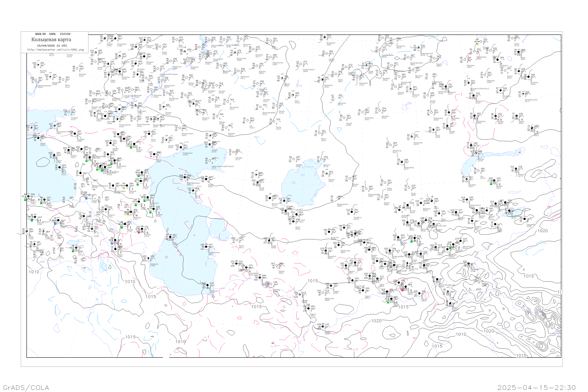
Task: Click the yellow square near Грозный station
Action: pyautogui.click(x=124, y=189)
